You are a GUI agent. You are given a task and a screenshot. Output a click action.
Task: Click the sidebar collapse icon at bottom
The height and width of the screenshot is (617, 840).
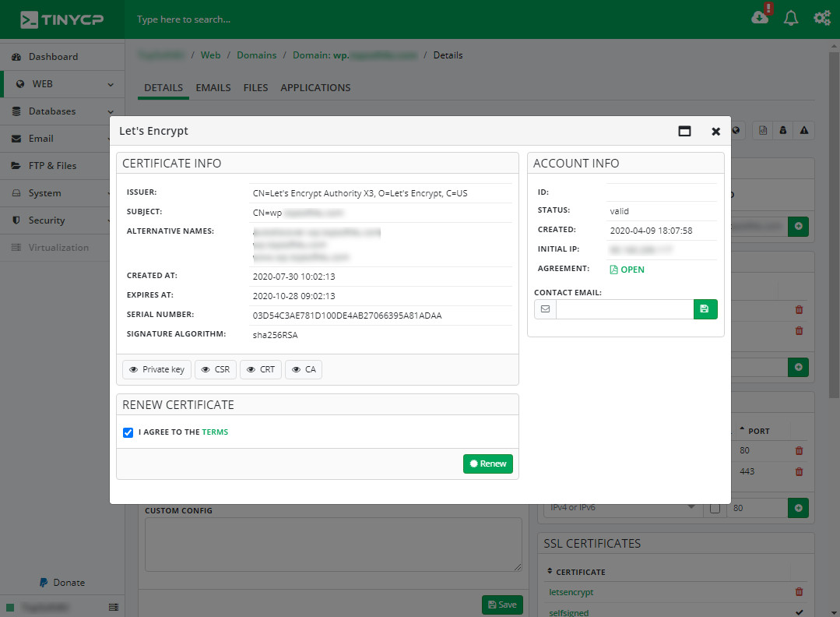[x=114, y=607]
